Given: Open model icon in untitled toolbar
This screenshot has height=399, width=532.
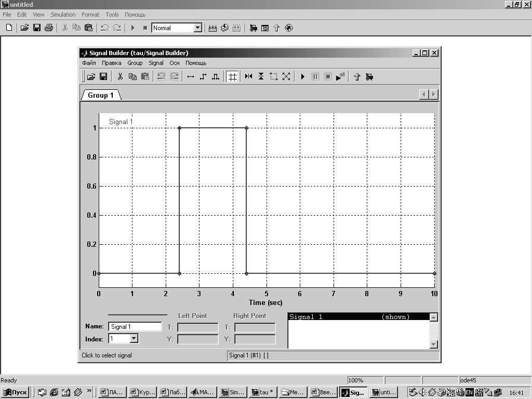Looking at the screenshot, I should [24, 28].
